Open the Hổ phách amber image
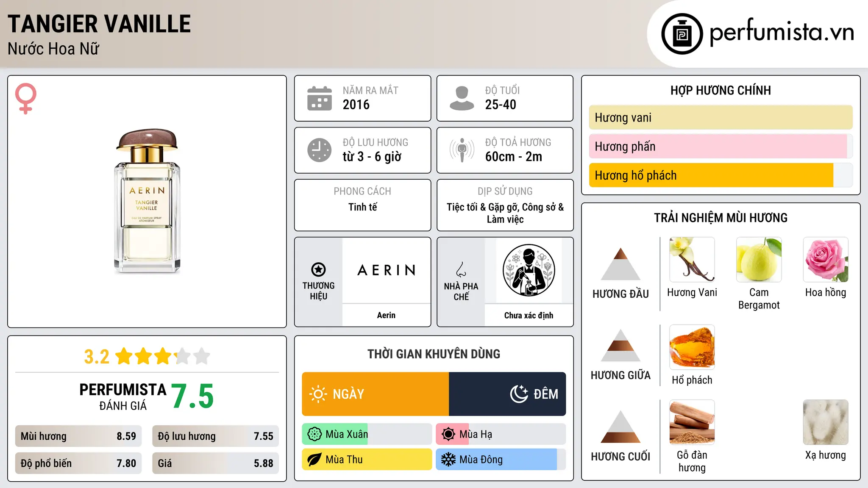This screenshot has width=868, height=488. 692,347
